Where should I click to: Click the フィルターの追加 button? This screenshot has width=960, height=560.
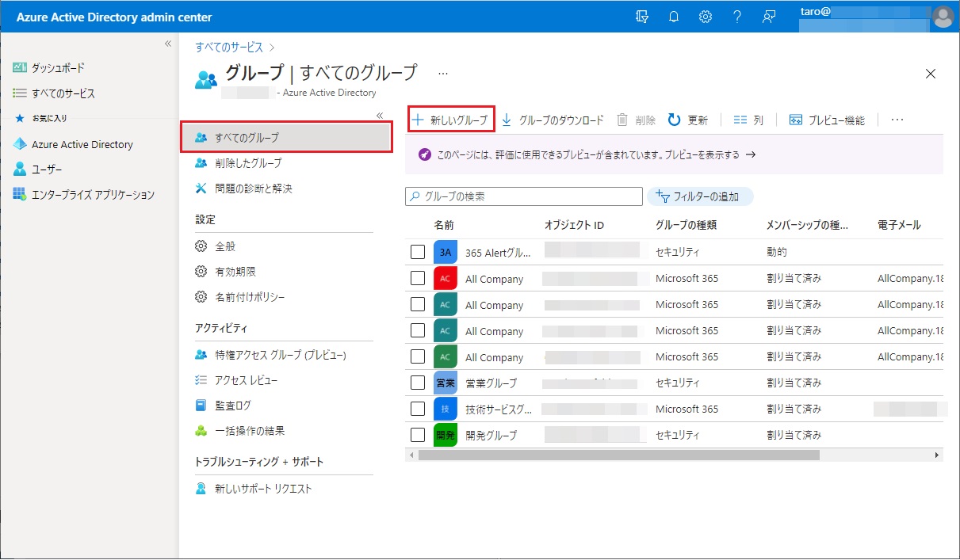[x=700, y=196]
